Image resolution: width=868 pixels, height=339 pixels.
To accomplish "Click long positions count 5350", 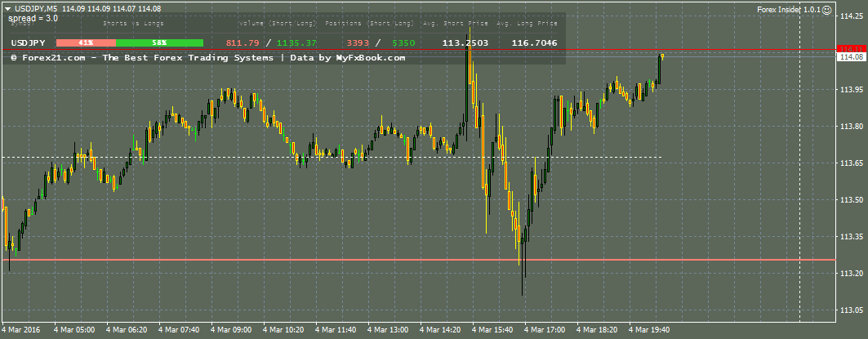I will click(403, 42).
